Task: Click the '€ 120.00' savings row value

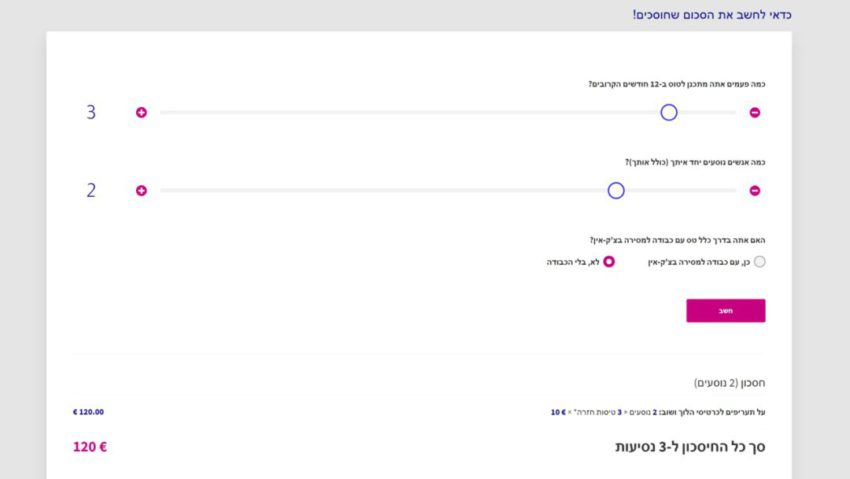Action: pos(88,412)
